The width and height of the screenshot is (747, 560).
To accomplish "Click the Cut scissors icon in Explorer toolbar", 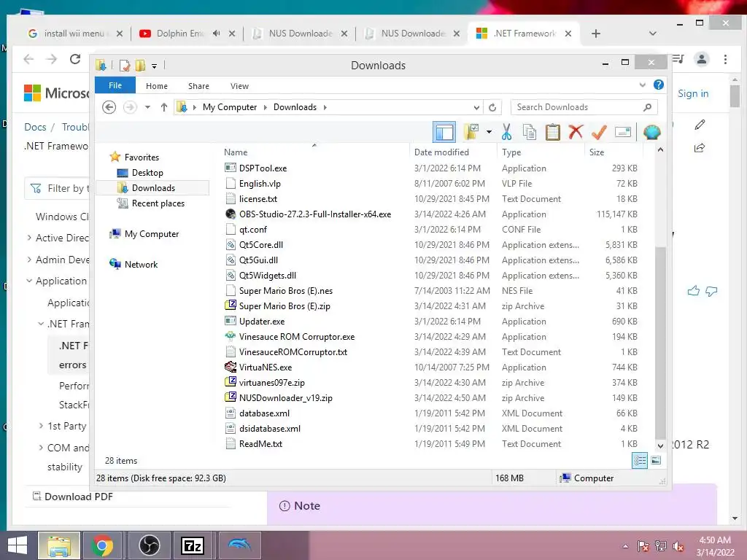I will point(506,132).
